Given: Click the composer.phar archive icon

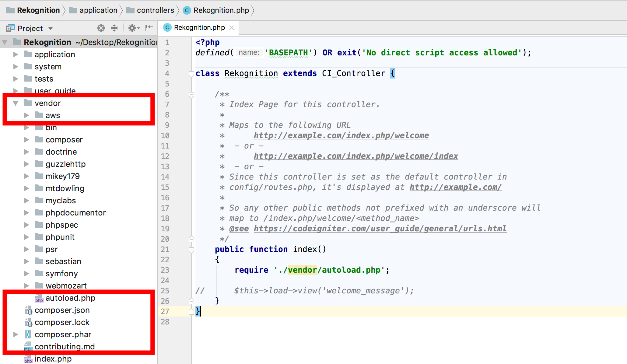Looking at the screenshot, I should tap(28, 334).
